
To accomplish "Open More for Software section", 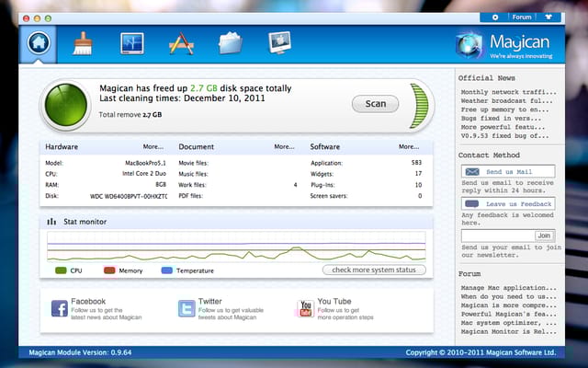I will coord(409,147).
